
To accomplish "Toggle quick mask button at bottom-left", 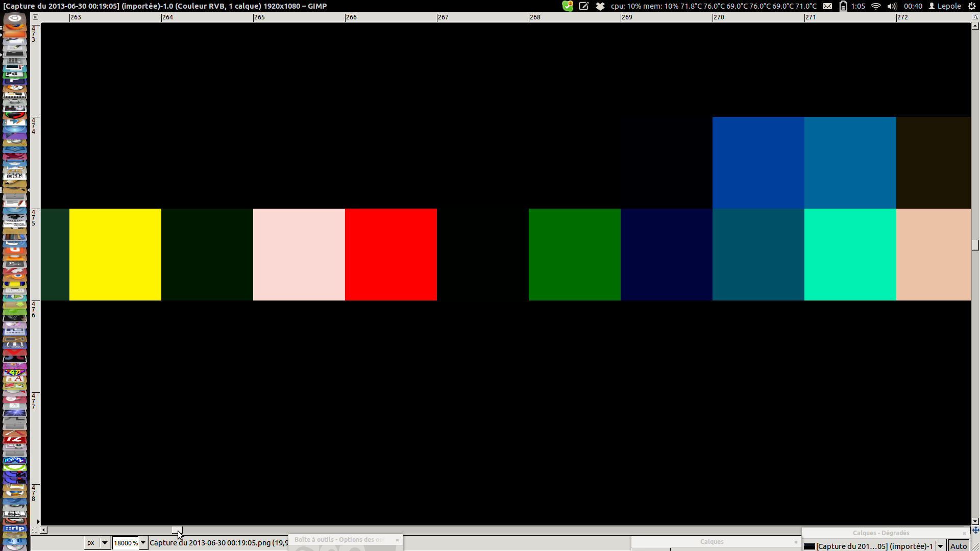I will pos(35,530).
